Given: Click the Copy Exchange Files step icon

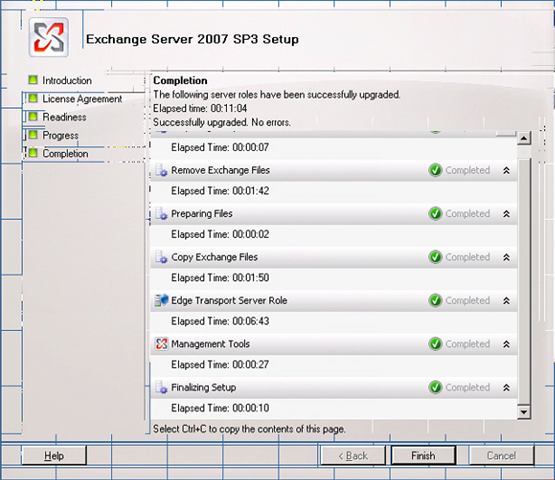Looking at the screenshot, I should tap(161, 257).
